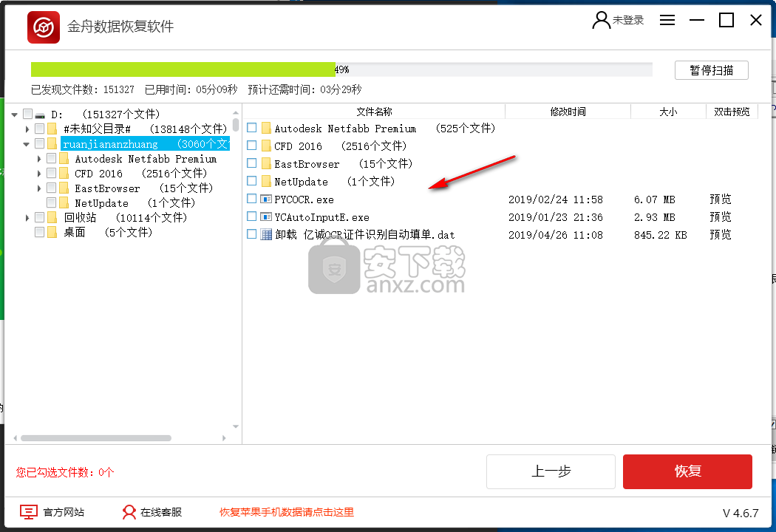Check the 桌面 tree checkbox
Screen dimensions: 776x532
tap(40, 232)
